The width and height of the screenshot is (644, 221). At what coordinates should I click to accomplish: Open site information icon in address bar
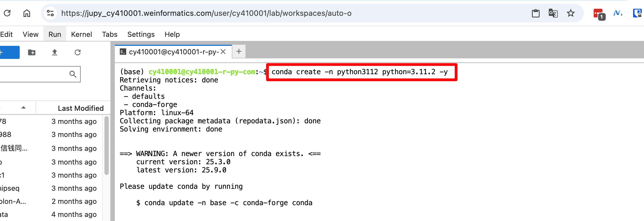(x=50, y=13)
